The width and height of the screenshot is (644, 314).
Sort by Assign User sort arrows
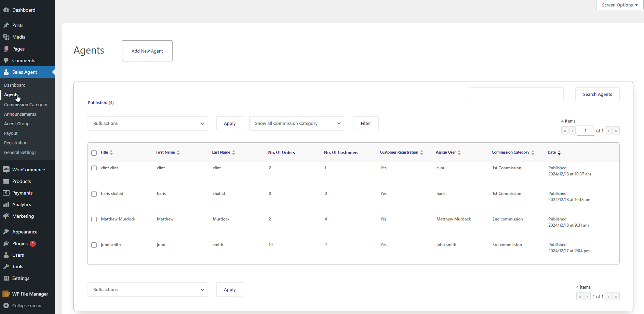pyautogui.click(x=459, y=153)
